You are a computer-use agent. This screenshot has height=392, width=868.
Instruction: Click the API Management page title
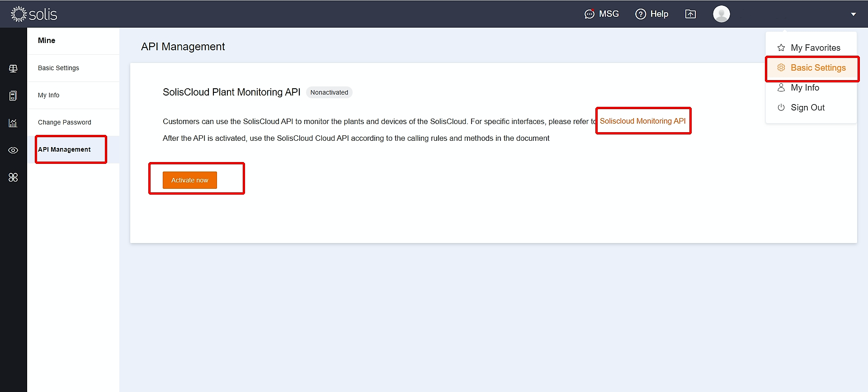pyautogui.click(x=183, y=47)
